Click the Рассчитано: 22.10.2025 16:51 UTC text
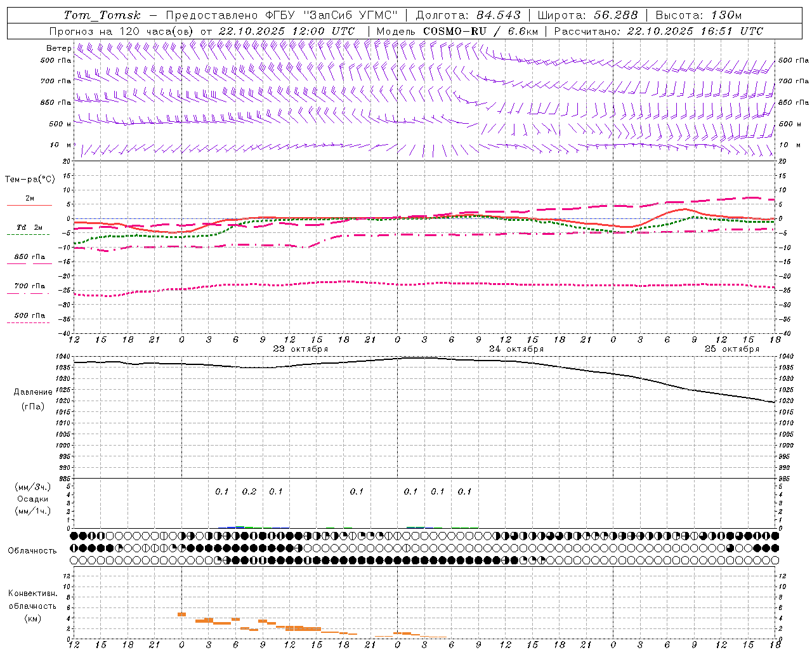812x650 pixels. coord(658,31)
